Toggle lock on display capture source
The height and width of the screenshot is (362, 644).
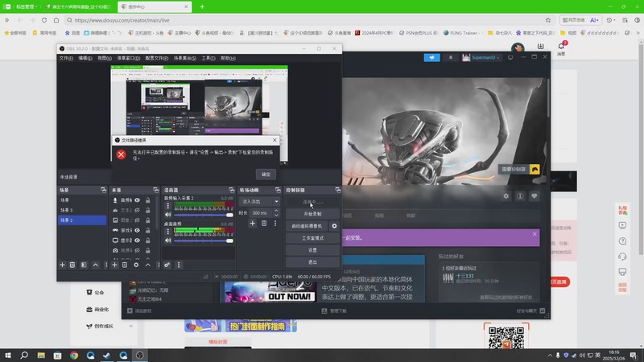[x=147, y=241]
